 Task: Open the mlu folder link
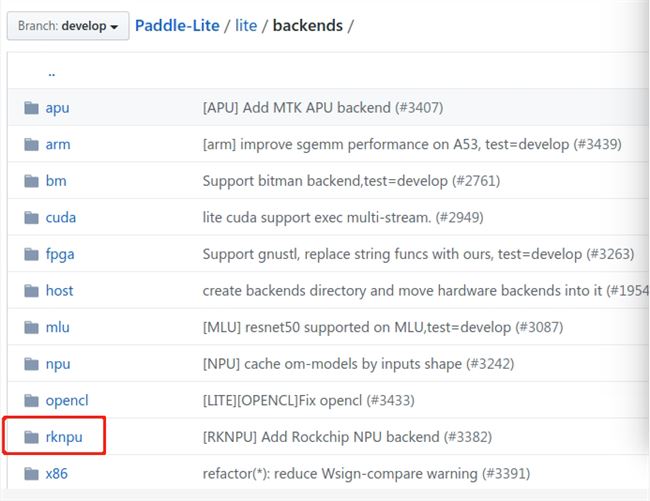(58, 327)
